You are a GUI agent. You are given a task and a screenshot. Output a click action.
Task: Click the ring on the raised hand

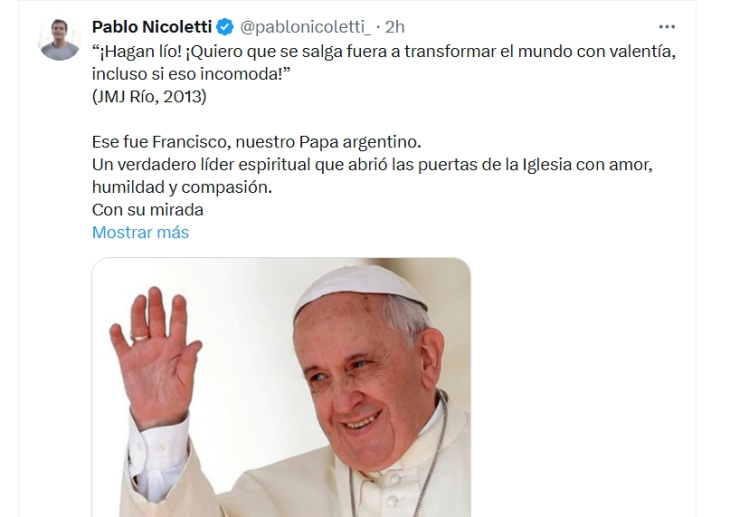(139, 336)
